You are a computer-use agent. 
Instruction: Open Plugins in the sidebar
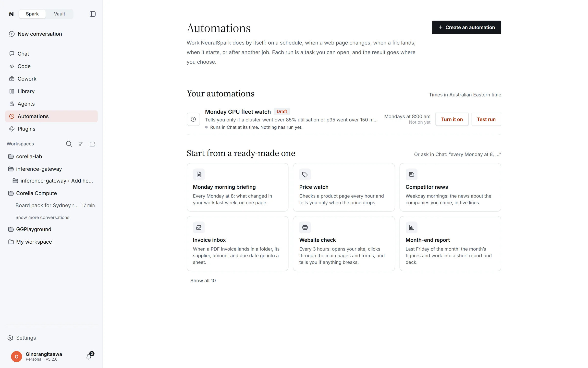51,129
